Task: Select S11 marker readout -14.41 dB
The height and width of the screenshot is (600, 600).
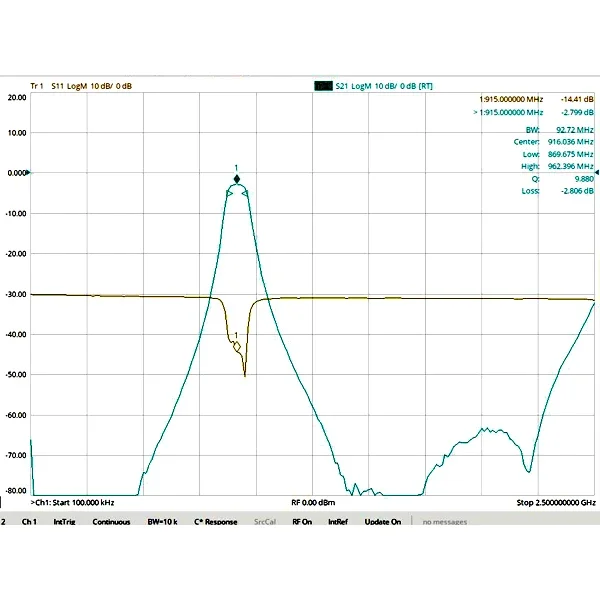Action: [577, 99]
